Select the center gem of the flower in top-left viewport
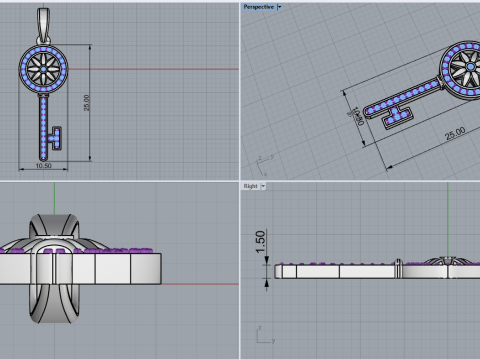The width and height of the screenshot is (480, 360). pyautogui.click(x=43, y=69)
